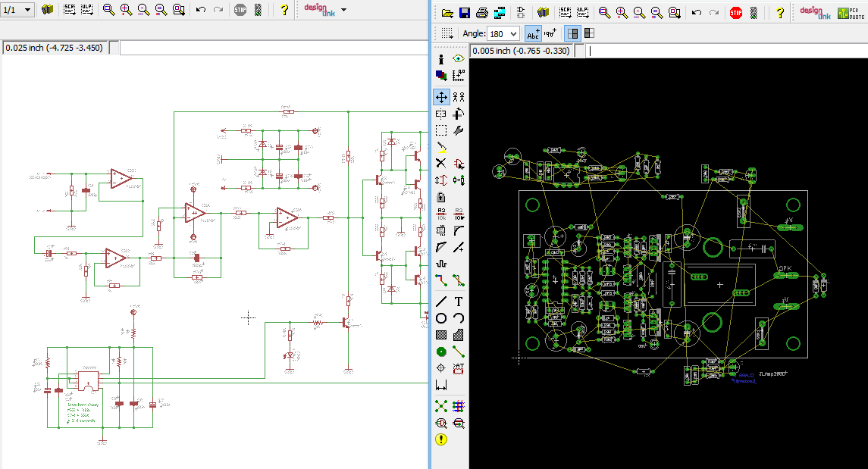Select the Polygon tool

(x=459, y=335)
